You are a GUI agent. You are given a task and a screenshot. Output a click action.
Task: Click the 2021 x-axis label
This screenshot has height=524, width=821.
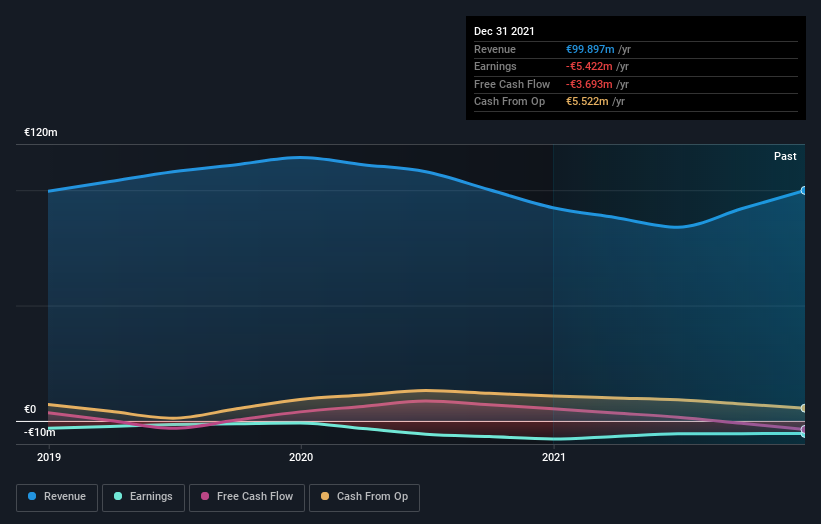(553, 458)
